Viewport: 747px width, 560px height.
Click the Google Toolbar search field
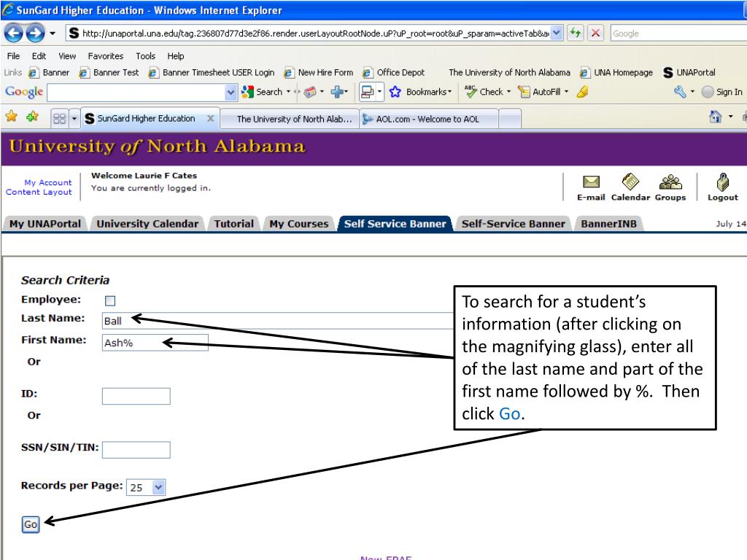coord(136,93)
